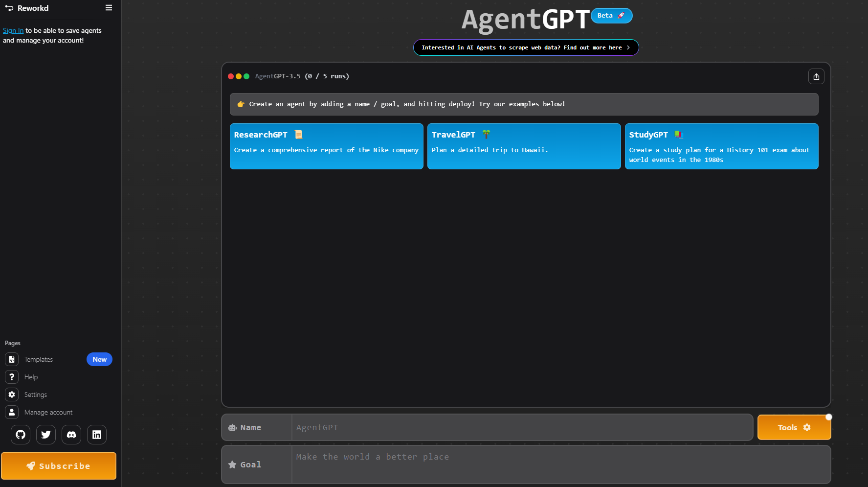Click the green dot in the chat window header
This screenshot has height=487, width=868.
[246, 76]
